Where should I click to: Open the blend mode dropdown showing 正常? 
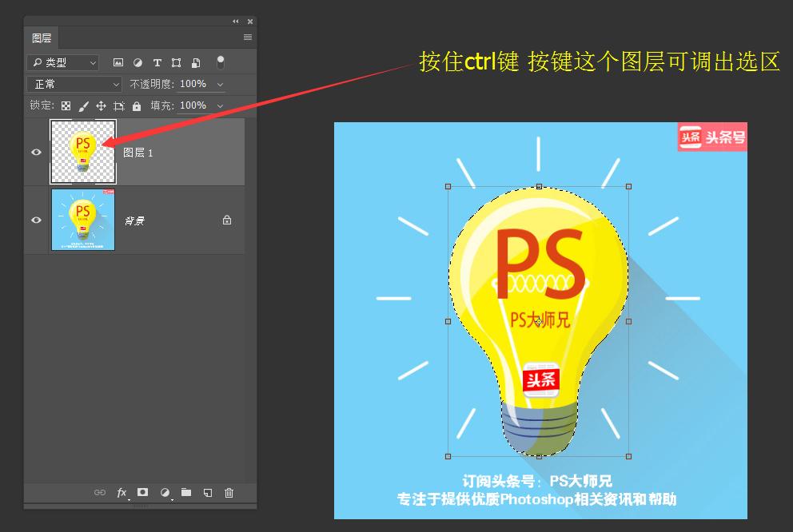(x=74, y=84)
